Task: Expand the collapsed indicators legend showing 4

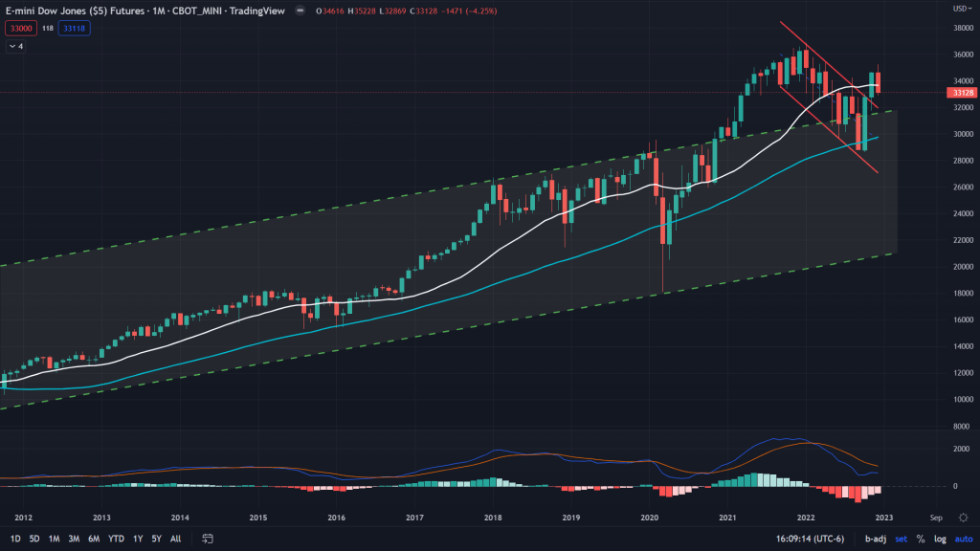Action: coord(16,46)
